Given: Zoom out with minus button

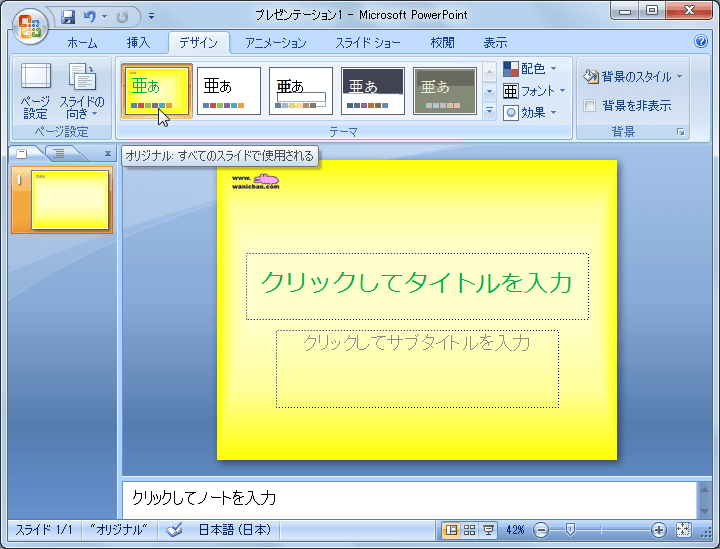Looking at the screenshot, I should [x=541, y=531].
